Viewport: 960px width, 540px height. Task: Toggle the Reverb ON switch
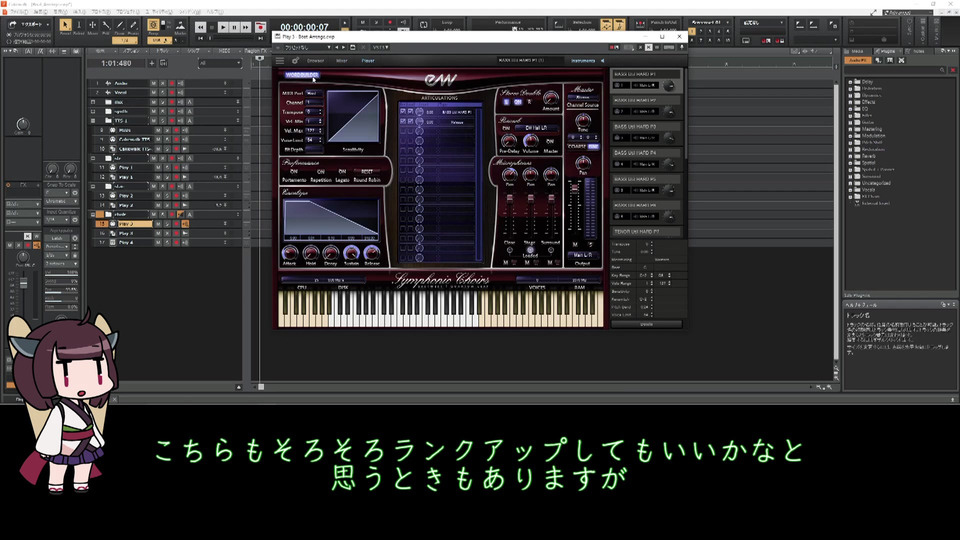pyautogui.click(x=506, y=128)
